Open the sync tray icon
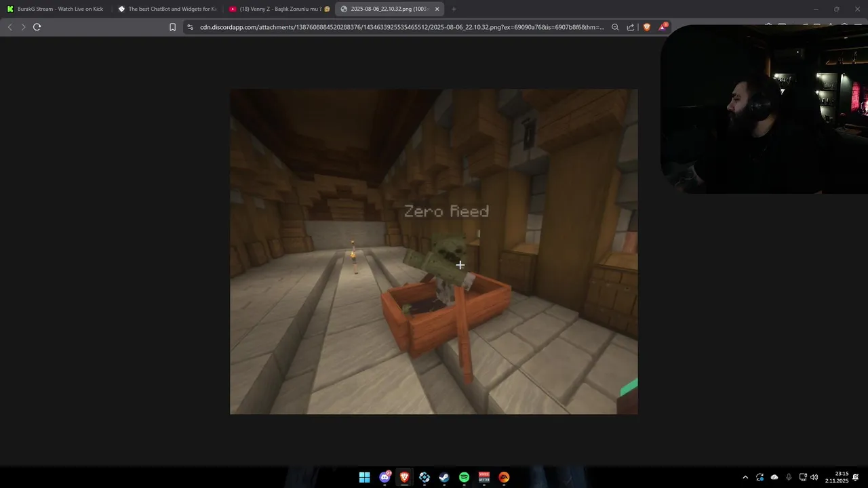Image resolution: width=868 pixels, height=488 pixels. [x=759, y=477]
